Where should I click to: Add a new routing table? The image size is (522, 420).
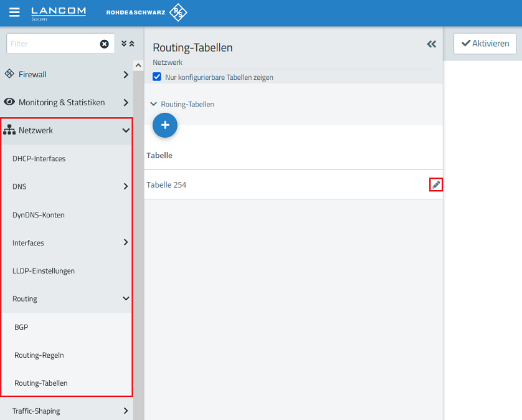(x=165, y=125)
